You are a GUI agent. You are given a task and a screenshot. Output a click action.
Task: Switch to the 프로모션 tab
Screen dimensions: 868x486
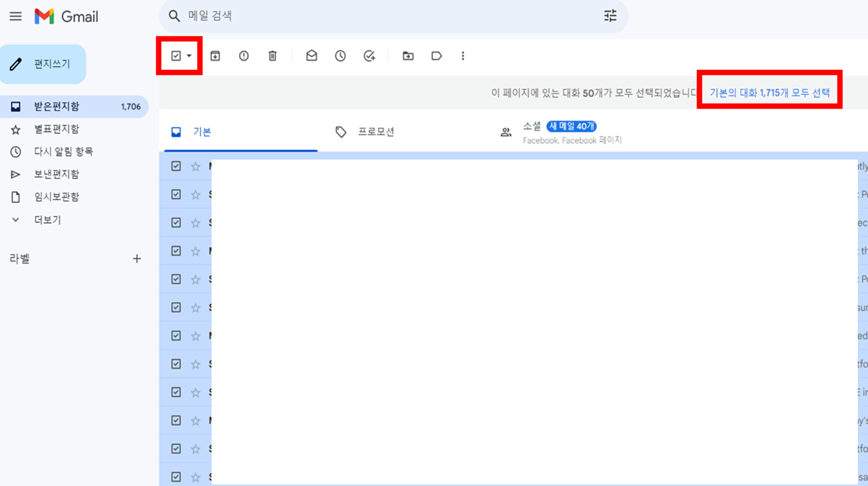coord(376,131)
